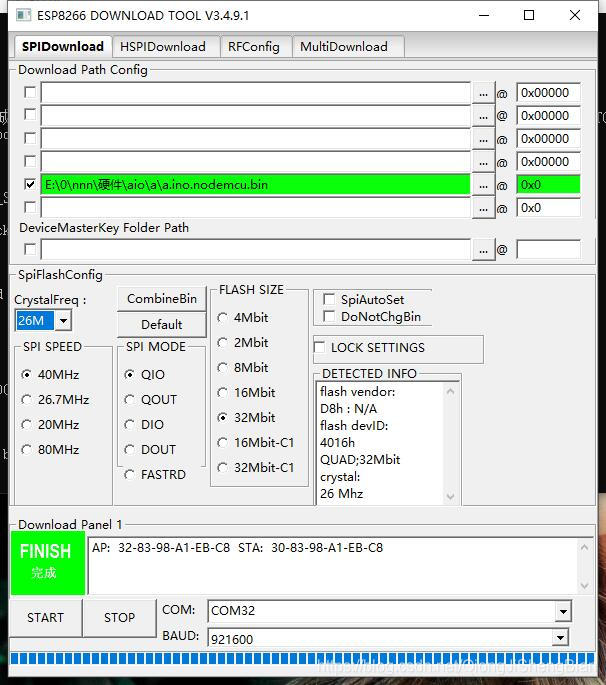Click the Default button
606x685 pixels.
point(162,325)
